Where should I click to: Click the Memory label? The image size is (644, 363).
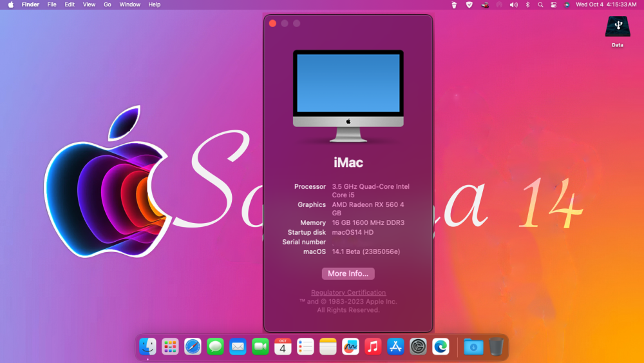tap(313, 222)
